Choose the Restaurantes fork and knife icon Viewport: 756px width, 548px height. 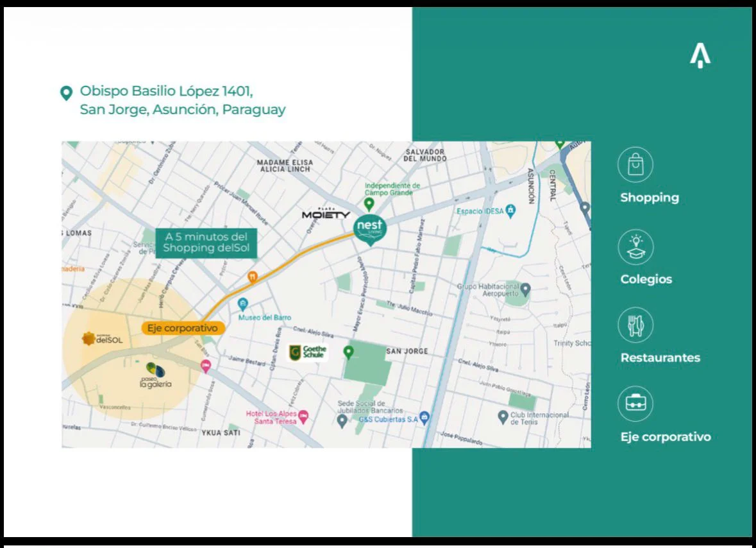[x=635, y=325]
